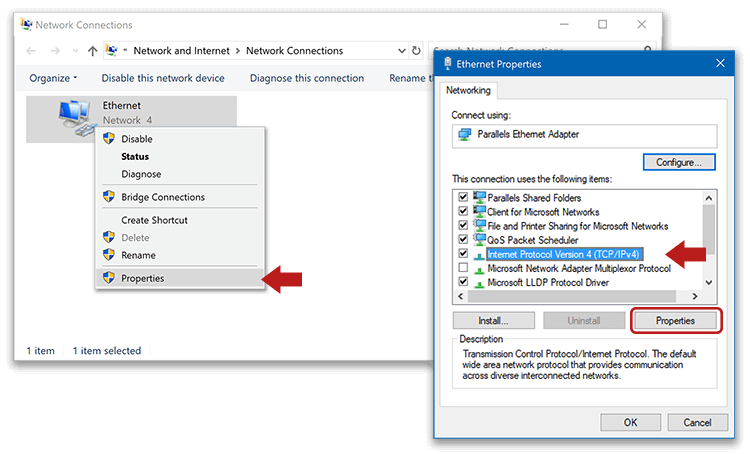Click Network and Internet breadcrumb
The width and height of the screenshot is (750, 454).
[181, 51]
